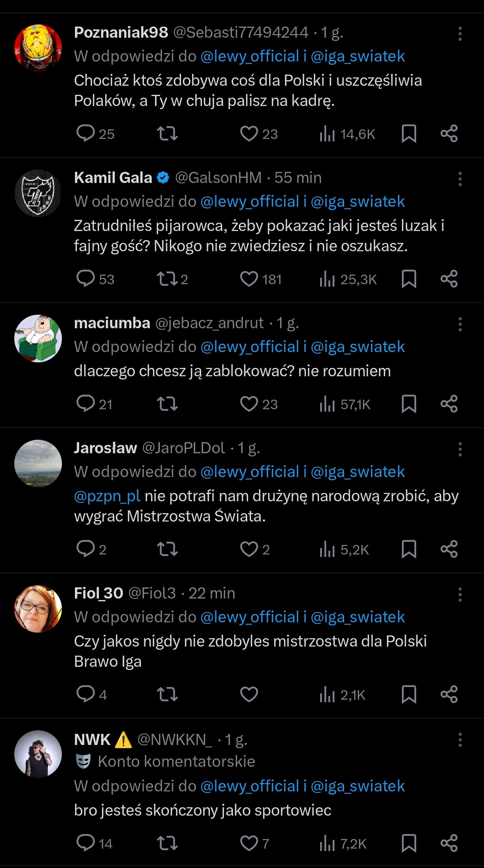Open @iga_swiatek profile from Kamil Gala's reply
The height and width of the screenshot is (868, 484).
coord(357,202)
